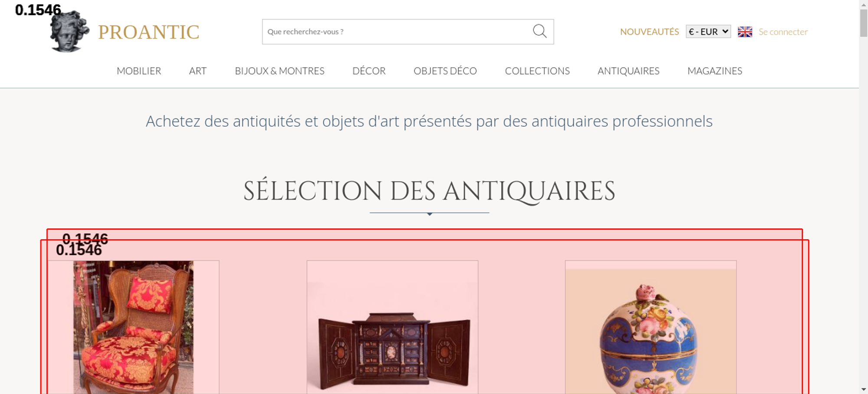Screen dimensions: 868x394
Task: Switch language via the UK flag icon
Action: tap(745, 32)
